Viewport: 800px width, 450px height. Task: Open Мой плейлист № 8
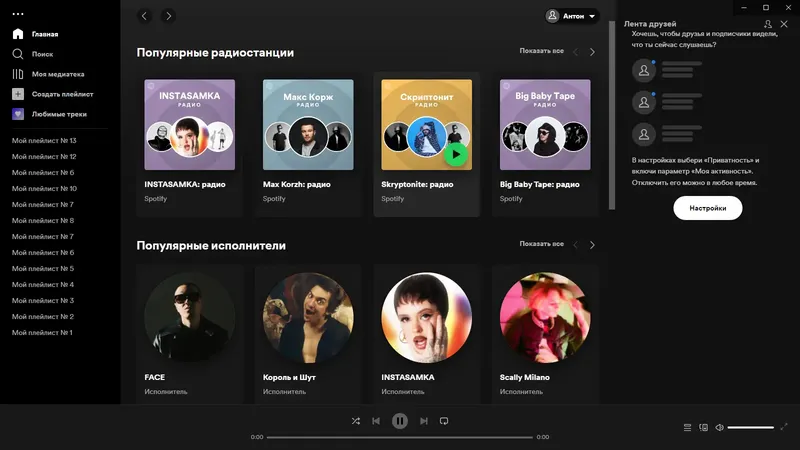point(43,220)
